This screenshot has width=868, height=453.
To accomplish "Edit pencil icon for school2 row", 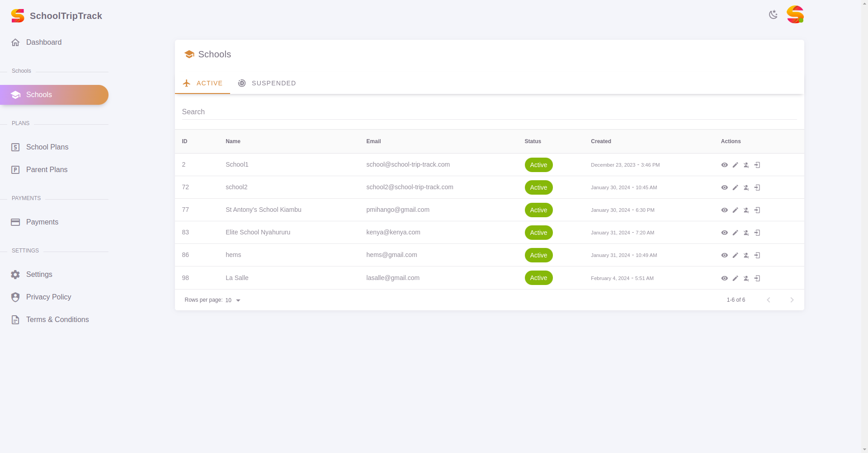I will [x=735, y=187].
